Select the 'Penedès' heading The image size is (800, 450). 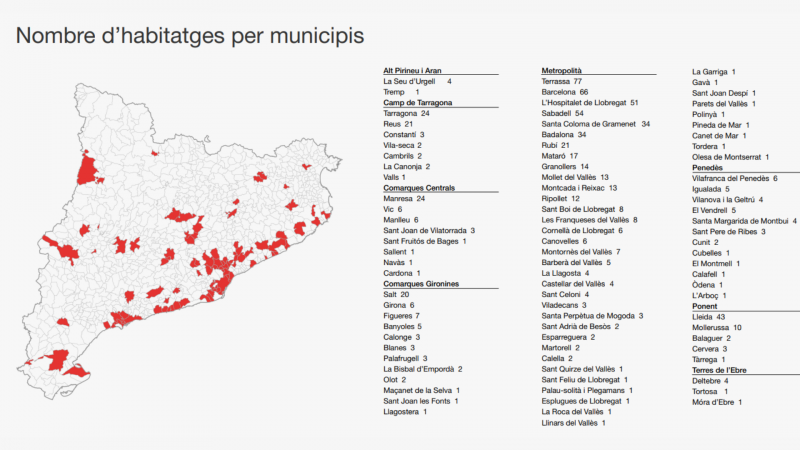[707, 168]
